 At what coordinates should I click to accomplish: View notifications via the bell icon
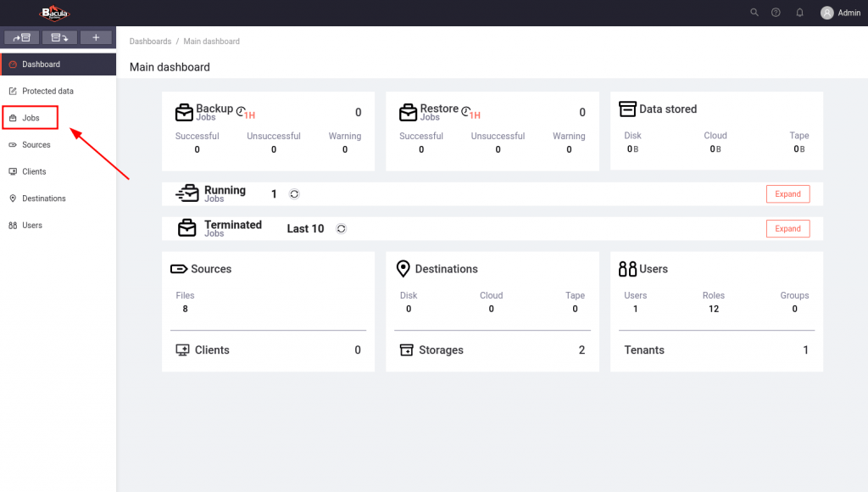coord(799,13)
